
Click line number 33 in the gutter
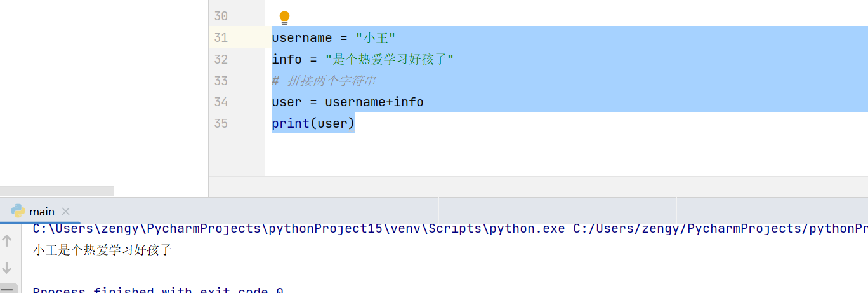point(220,81)
